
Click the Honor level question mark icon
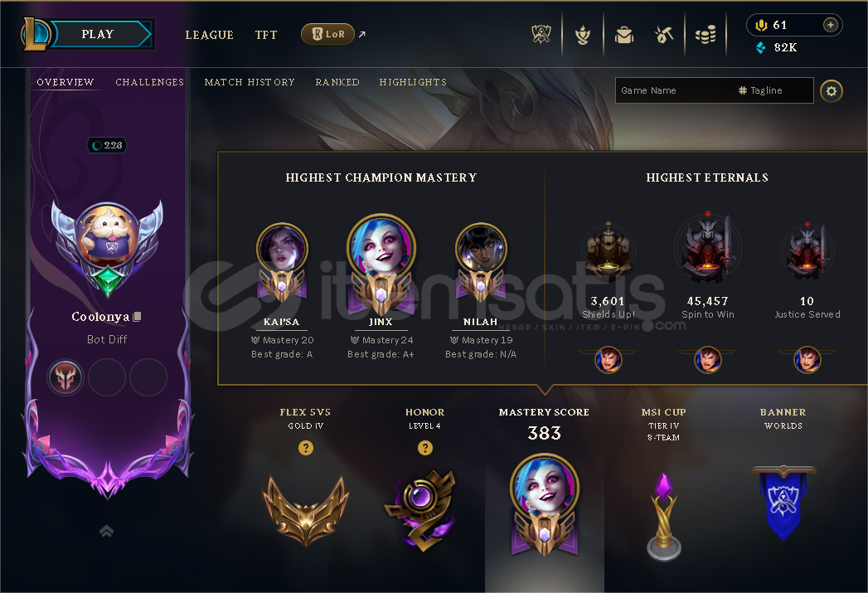click(424, 447)
